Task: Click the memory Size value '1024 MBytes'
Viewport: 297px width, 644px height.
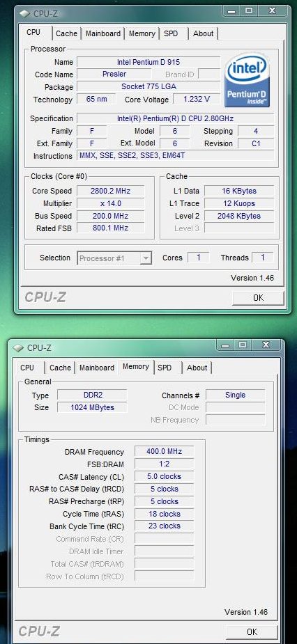Action: pos(92,407)
